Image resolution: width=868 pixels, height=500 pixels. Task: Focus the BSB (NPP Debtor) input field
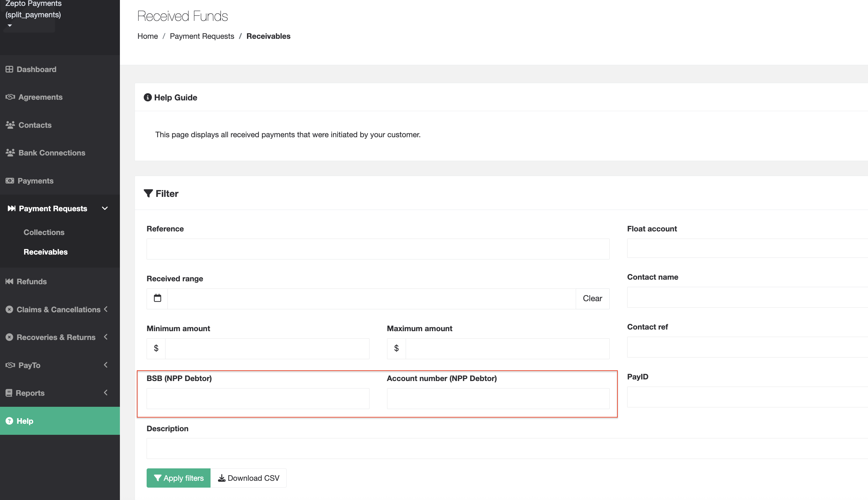(x=258, y=398)
